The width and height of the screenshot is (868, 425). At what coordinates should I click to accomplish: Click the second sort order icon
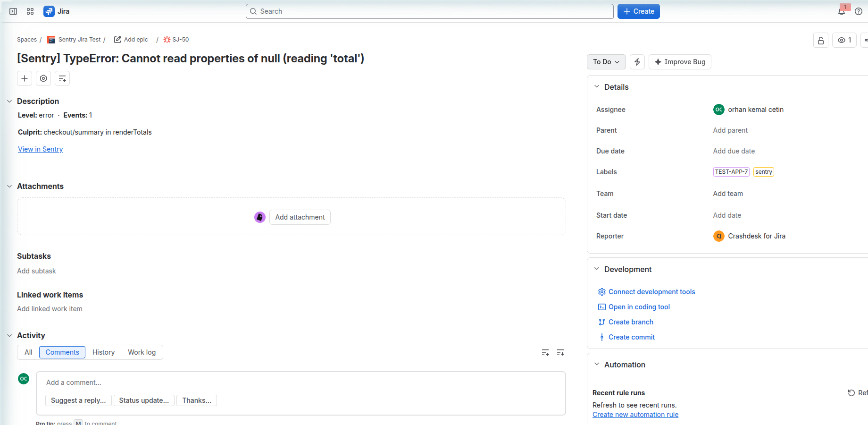(560, 353)
